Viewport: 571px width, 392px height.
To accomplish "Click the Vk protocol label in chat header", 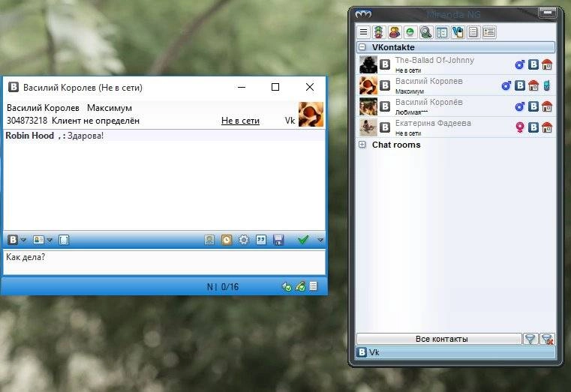I will tap(290, 121).
